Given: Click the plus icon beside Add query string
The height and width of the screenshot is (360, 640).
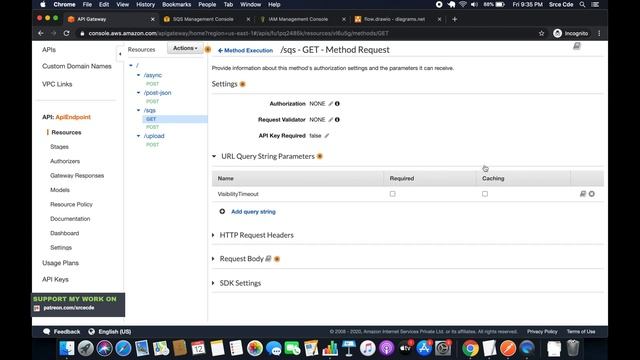Looking at the screenshot, I should pyautogui.click(x=222, y=211).
